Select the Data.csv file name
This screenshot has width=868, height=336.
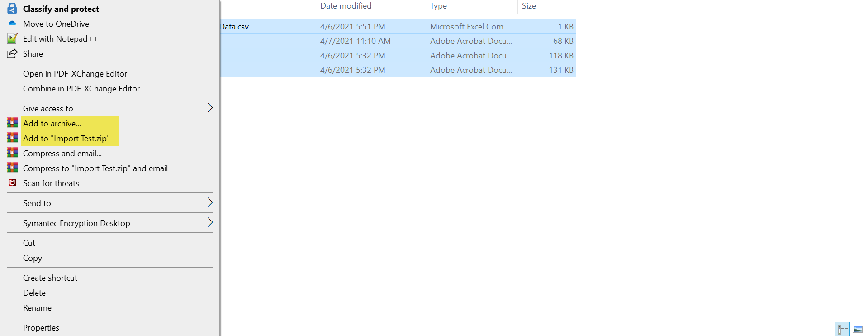[234, 26]
